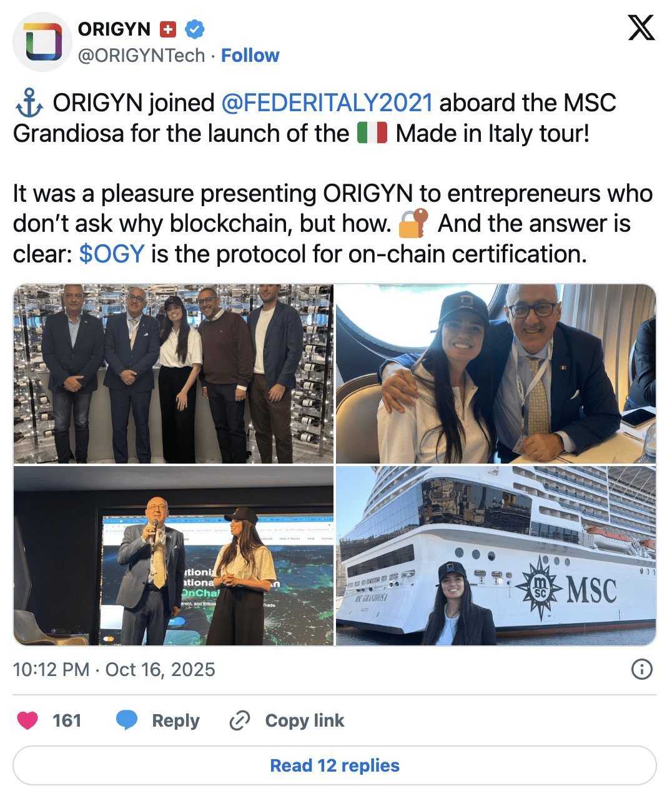Click the Swiss flag badge icon
The width and height of the screenshot is (672, 801).
tap(168, 29)
